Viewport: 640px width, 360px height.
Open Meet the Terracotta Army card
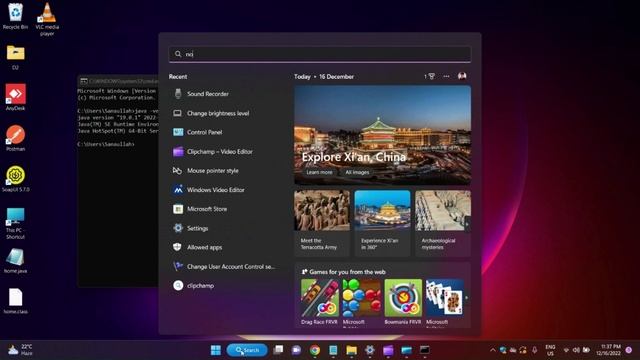[x=322, y=223]
